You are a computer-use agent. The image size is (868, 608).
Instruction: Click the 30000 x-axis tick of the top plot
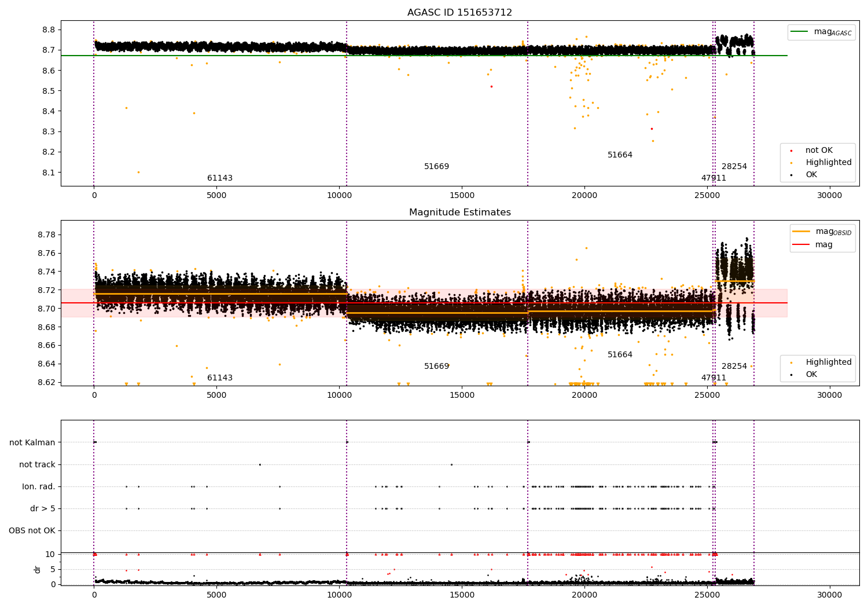click(x=829, y=196)
